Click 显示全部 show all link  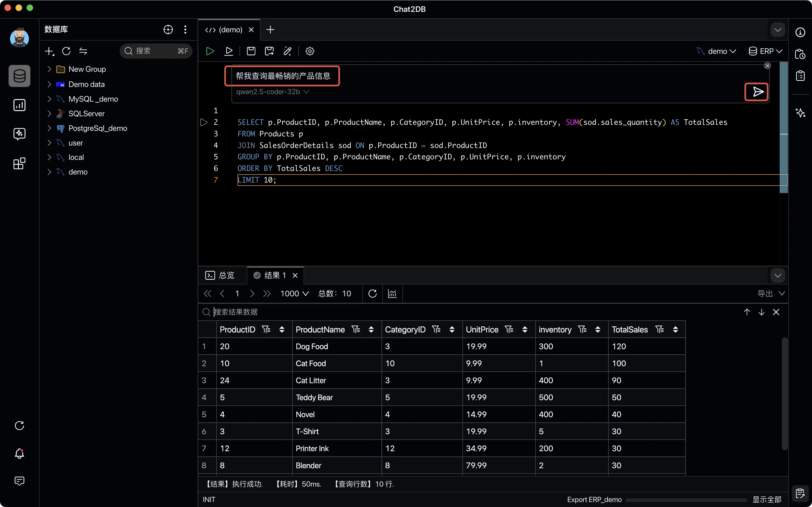[x=767, y=499]
